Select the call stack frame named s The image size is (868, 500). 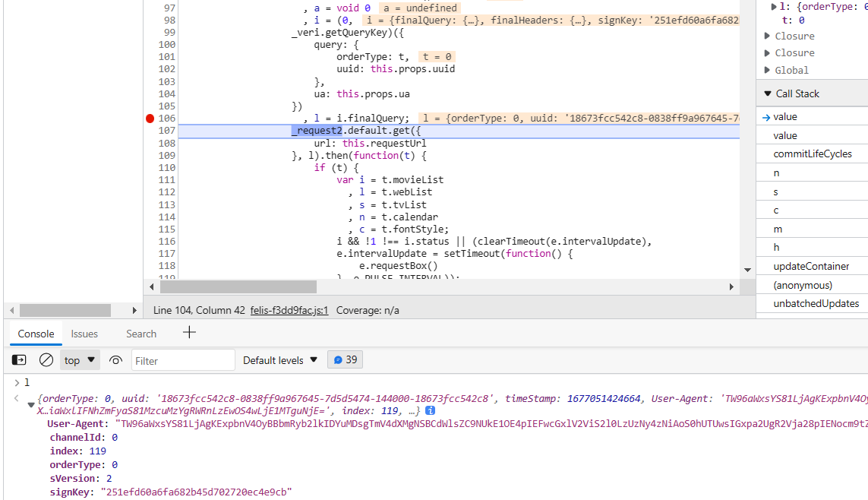point(812,192)
